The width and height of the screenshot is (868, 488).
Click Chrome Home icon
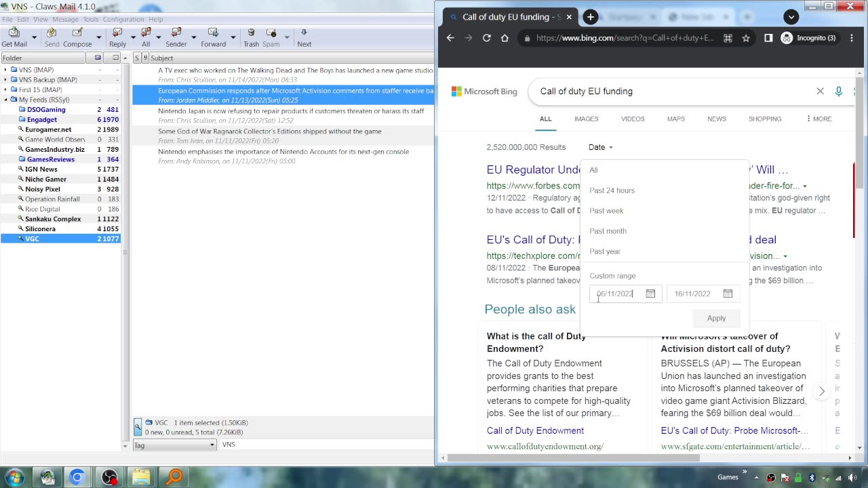click(x=505, y=38)
